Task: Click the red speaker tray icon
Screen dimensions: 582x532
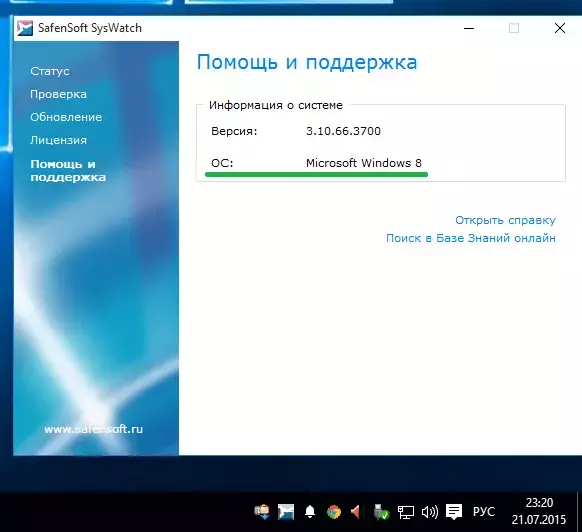Action: 356,512
